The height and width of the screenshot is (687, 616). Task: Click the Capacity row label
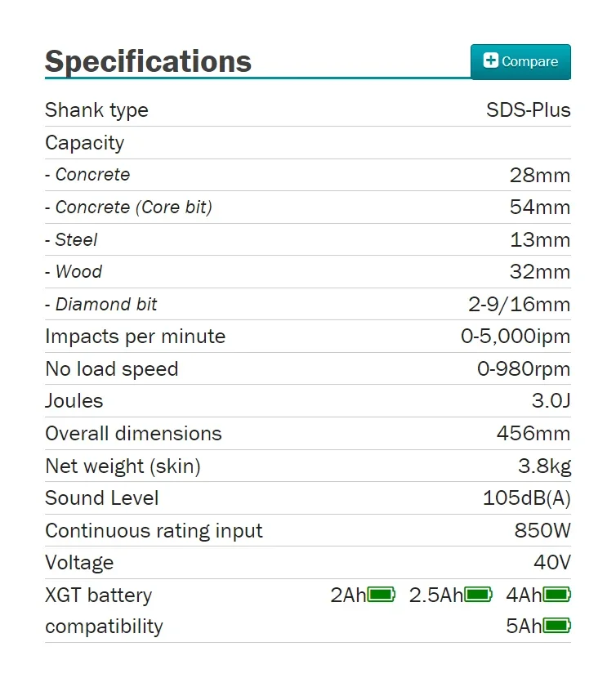pyautogui.click(x=85, y=143)
